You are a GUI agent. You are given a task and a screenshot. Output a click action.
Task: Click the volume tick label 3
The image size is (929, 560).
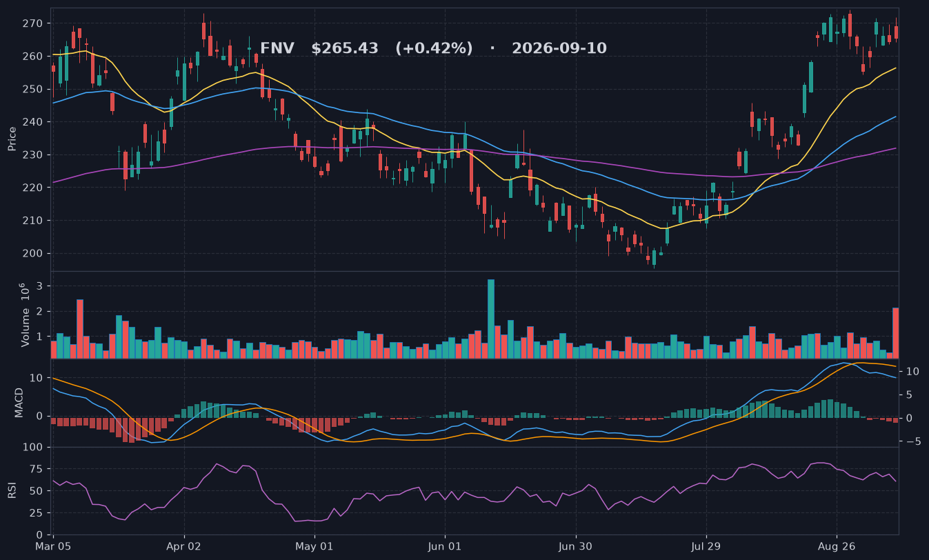tap(41, 286)
